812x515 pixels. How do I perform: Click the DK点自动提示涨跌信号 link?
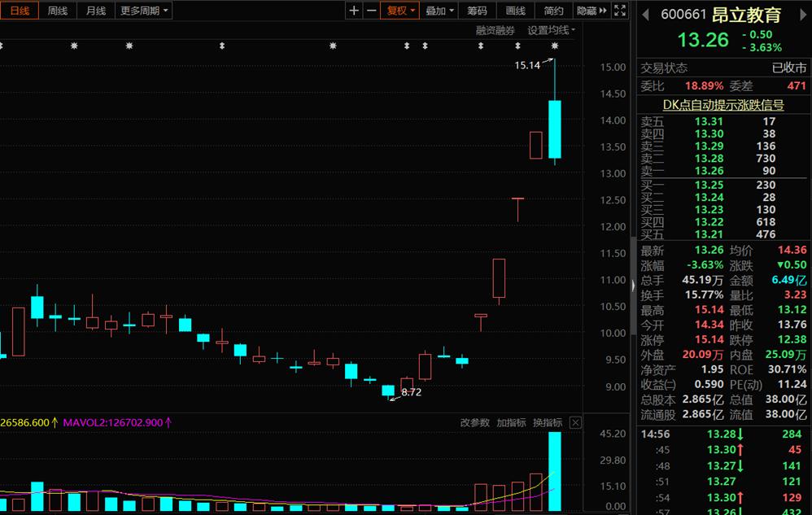723,105
